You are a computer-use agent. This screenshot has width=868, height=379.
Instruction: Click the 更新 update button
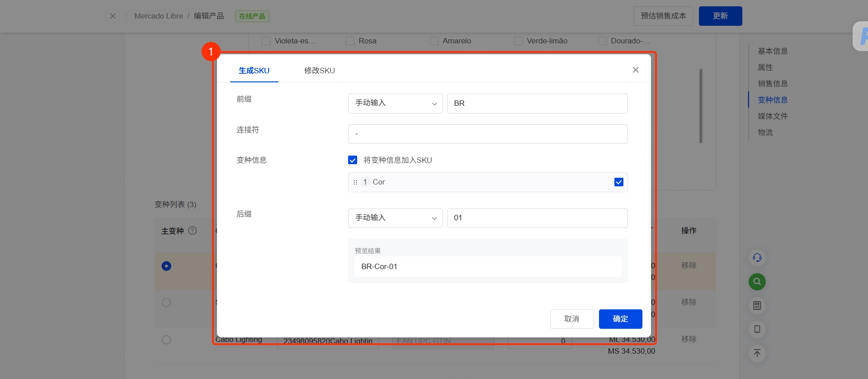[x=721, y=16]
